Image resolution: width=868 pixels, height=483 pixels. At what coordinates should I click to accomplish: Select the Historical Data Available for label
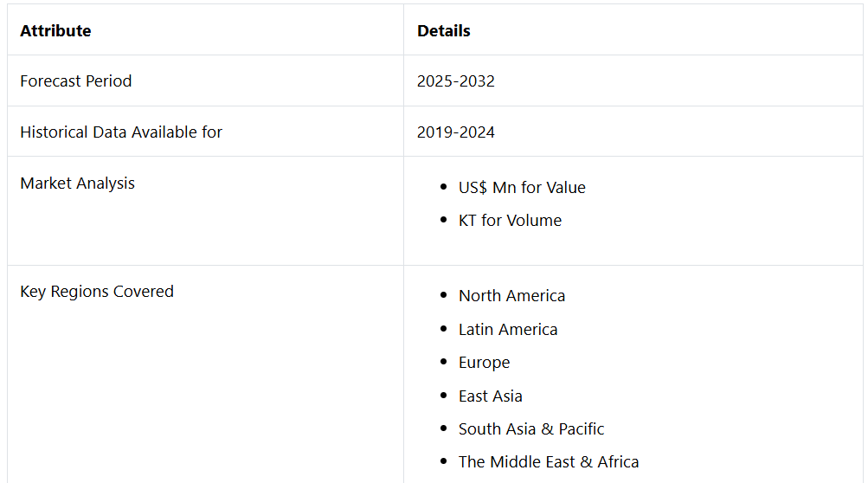click(121, 132)
